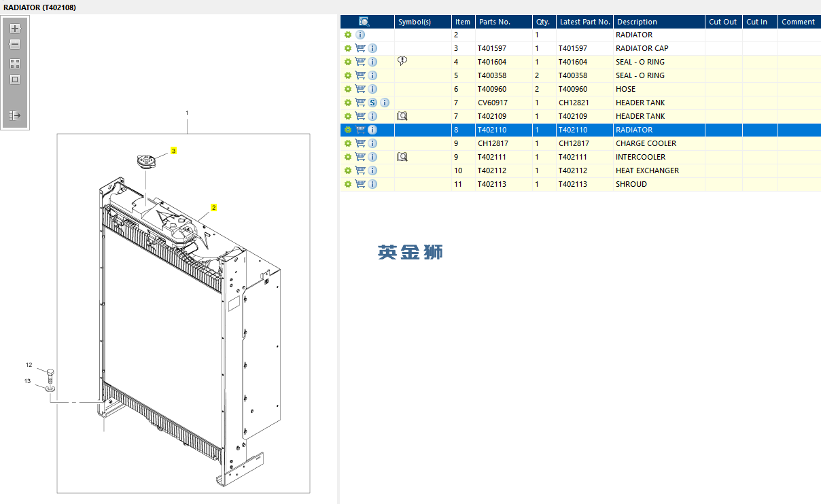Click the Item column header
Viewport: 821px width, 504px height.
(x=462, y=22)
